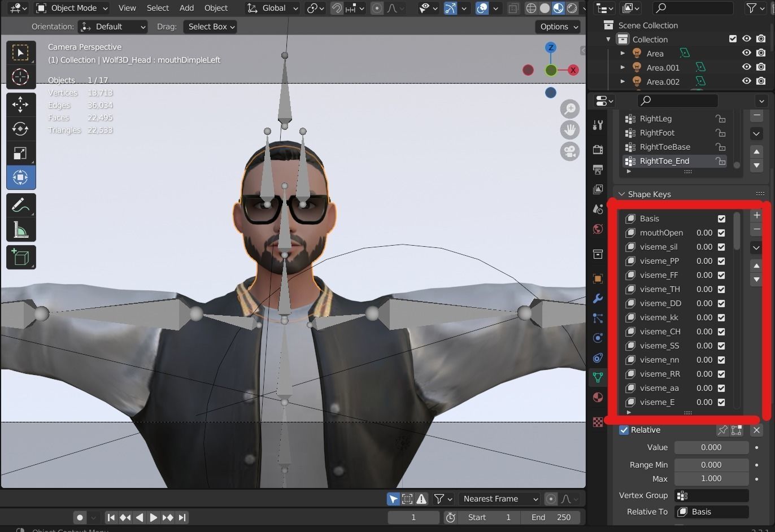Uncheck the mouthOpen shape key checkbox

point(721,233)
